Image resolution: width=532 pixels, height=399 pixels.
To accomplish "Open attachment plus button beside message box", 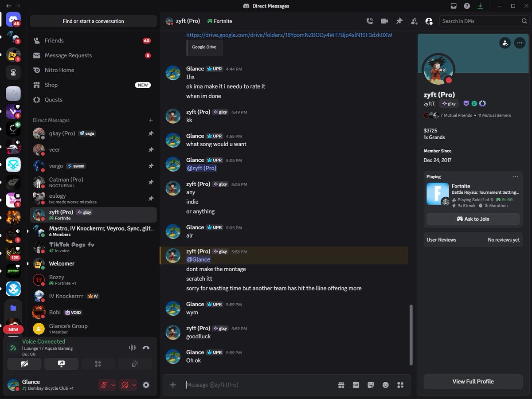I will point(173,385).
